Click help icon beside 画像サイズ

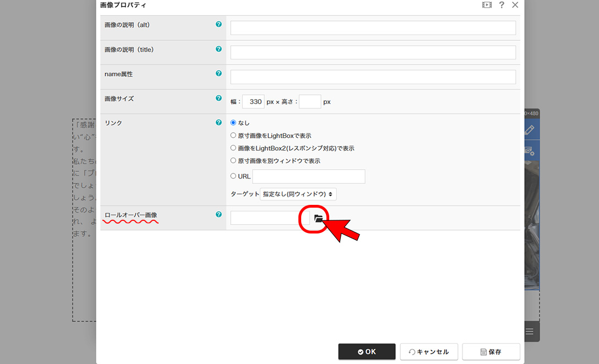219,99
